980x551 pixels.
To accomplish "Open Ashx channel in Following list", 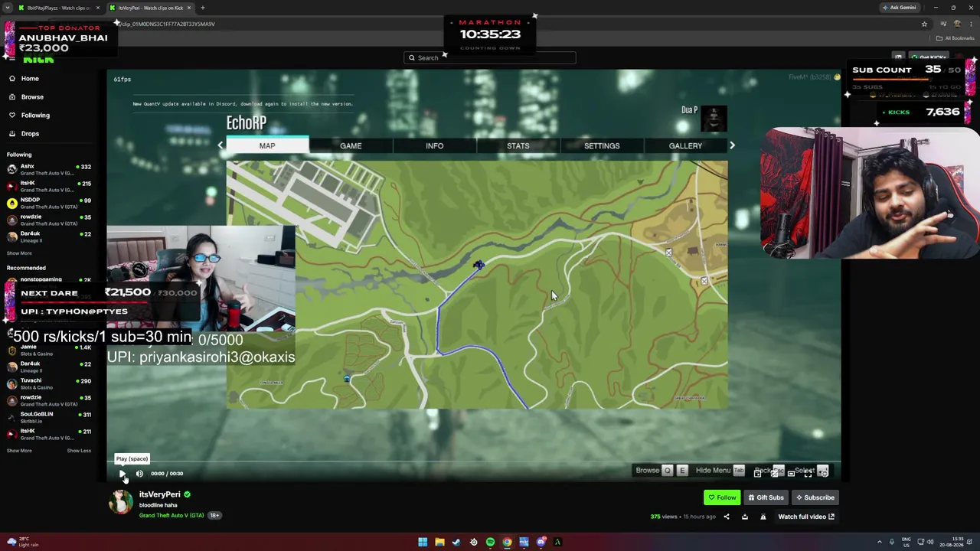I will (x=50, y=169).
